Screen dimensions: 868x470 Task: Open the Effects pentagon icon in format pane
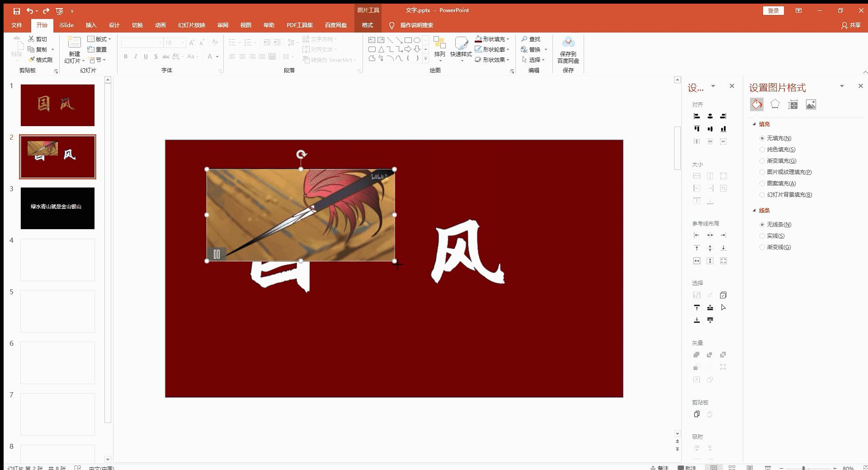point(775,104)
